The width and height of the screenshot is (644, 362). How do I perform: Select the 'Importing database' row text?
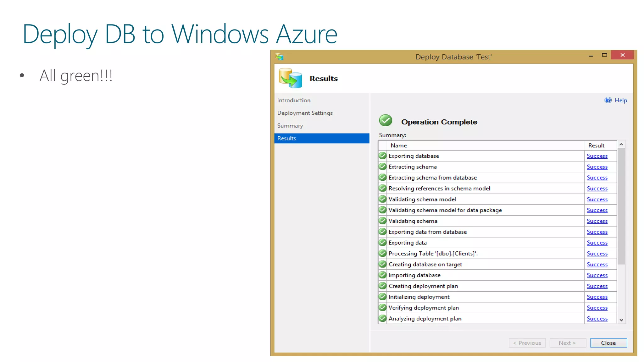click(x=414, y=275)
